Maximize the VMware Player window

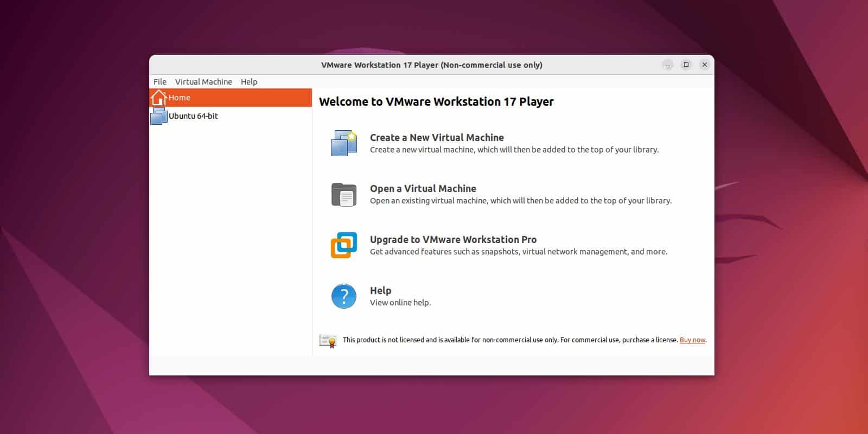point(686,65)
